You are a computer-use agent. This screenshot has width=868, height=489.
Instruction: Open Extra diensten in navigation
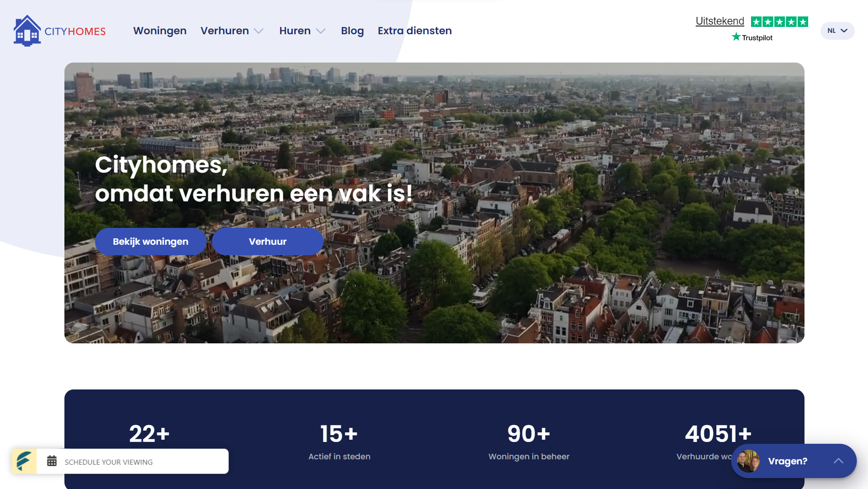click(414, 31)
